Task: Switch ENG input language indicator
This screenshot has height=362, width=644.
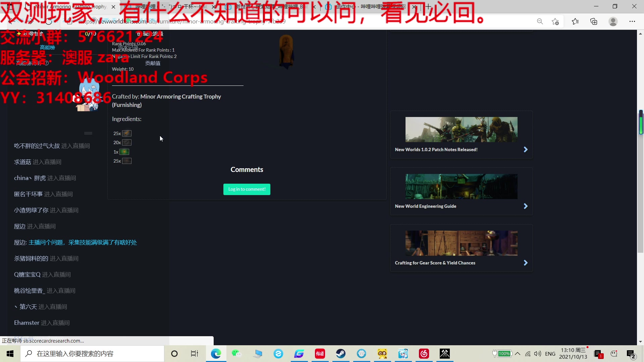Action: [550, 354]
